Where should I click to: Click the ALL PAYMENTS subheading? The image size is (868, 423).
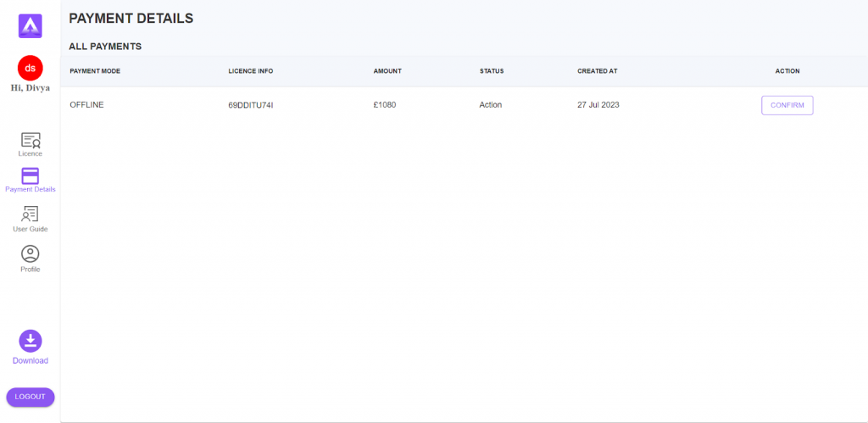pos(105,47)
